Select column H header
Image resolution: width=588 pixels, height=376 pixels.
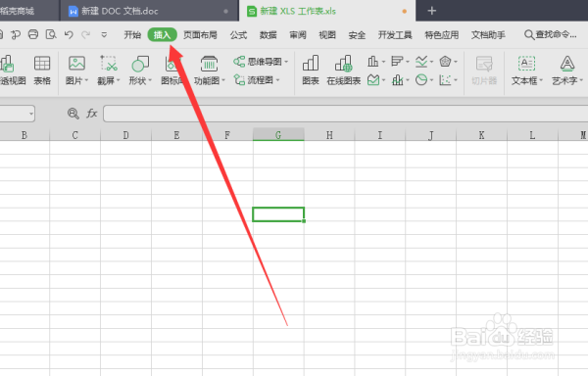(x=329, y=135)
